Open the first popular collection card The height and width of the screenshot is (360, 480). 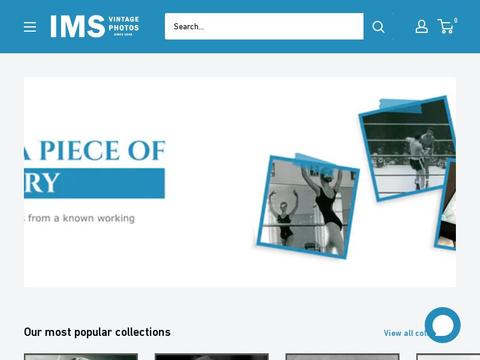(x=81, y=357)
